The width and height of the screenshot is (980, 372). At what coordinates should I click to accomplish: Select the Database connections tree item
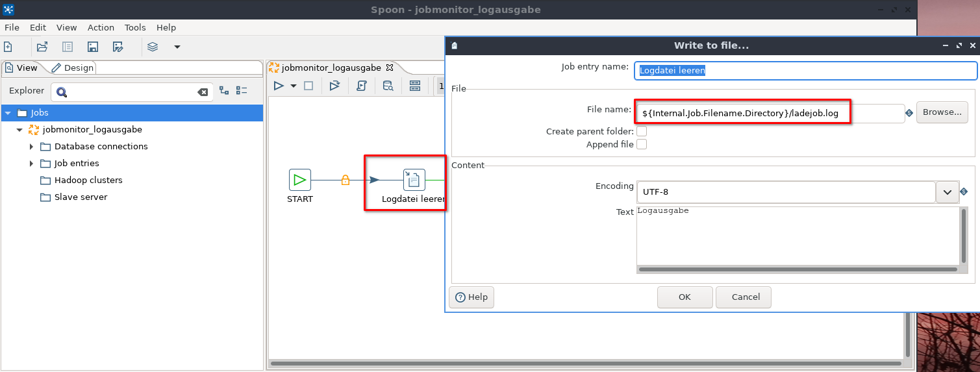(101, 147)
